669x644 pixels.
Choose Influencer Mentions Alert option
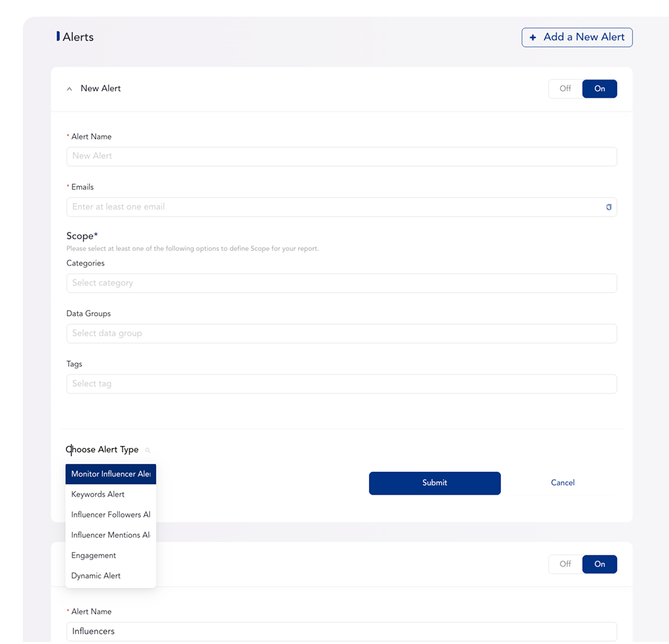point(111,535)
